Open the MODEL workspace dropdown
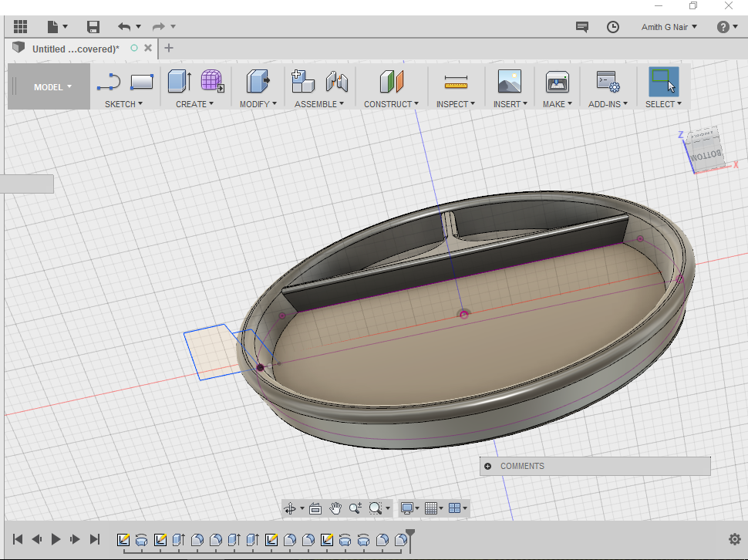Screen dimensions: 748x560 [x=52, y=87]
